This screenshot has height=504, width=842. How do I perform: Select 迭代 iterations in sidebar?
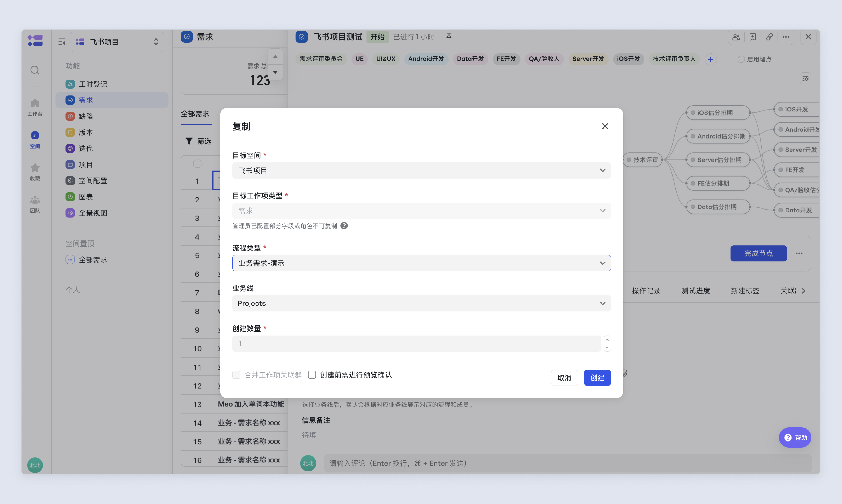tap(112, 148)
